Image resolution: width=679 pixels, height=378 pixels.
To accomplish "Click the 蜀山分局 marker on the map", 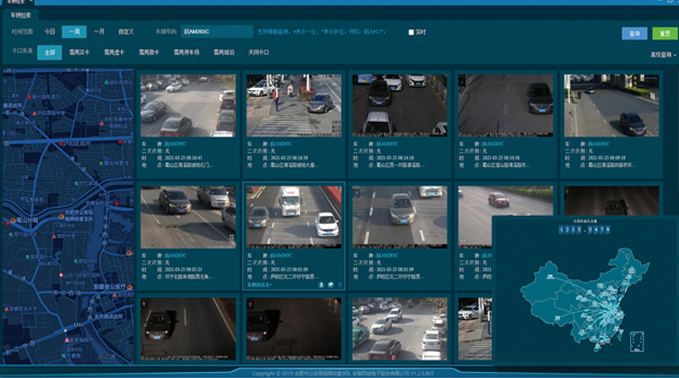I will tap(13, 220).
